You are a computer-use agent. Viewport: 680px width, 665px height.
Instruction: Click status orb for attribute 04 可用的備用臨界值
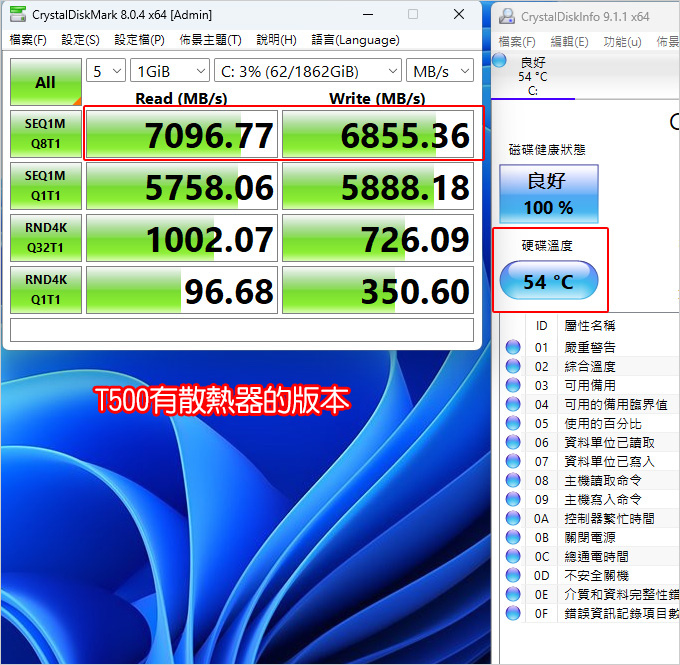tap(513, 404)
